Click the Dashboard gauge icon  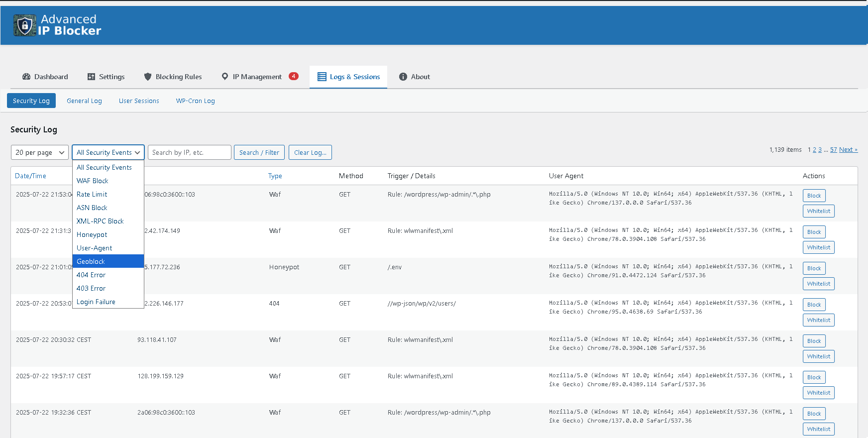click(x=26, y=77)
